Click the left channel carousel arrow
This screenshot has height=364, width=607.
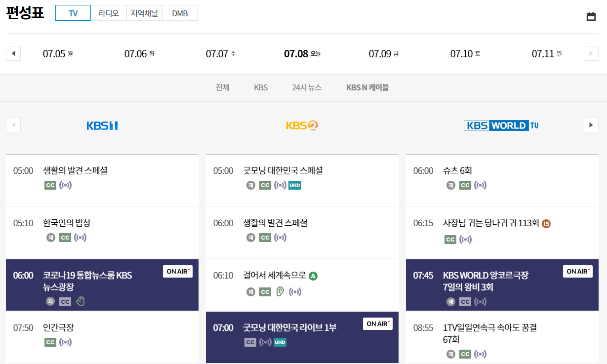13,124
